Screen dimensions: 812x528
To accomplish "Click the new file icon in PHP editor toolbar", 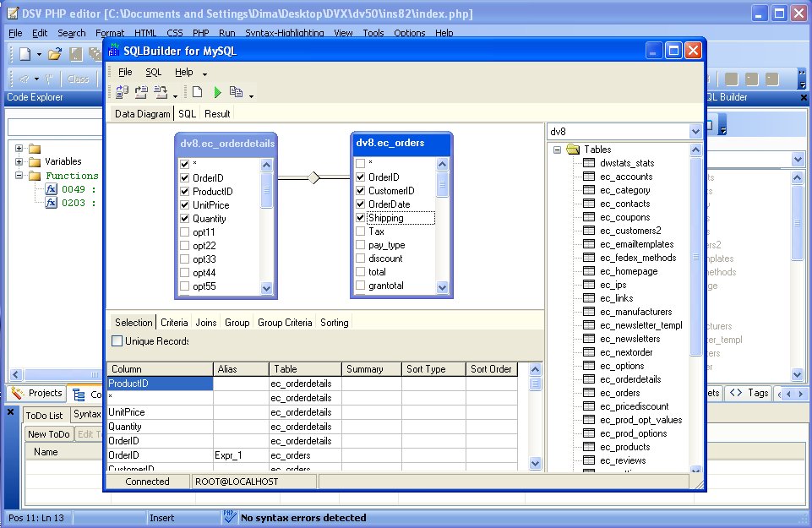I will pos(25,54).
